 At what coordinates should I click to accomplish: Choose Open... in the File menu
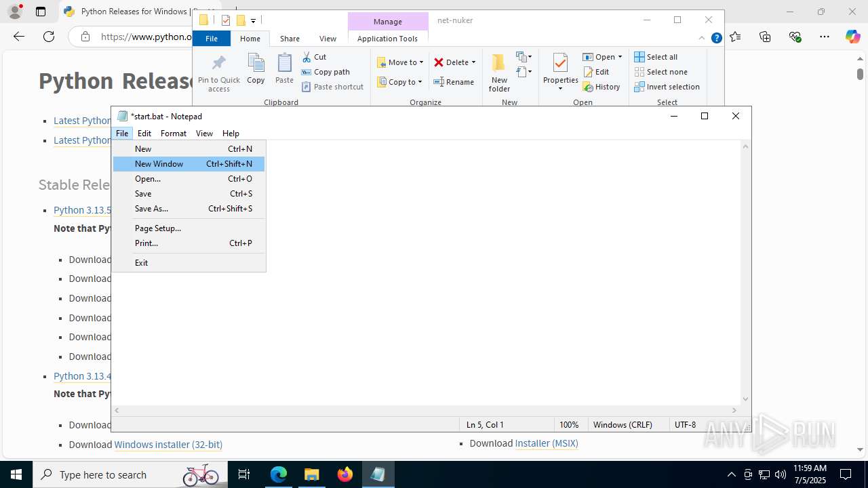pos(189,178)
